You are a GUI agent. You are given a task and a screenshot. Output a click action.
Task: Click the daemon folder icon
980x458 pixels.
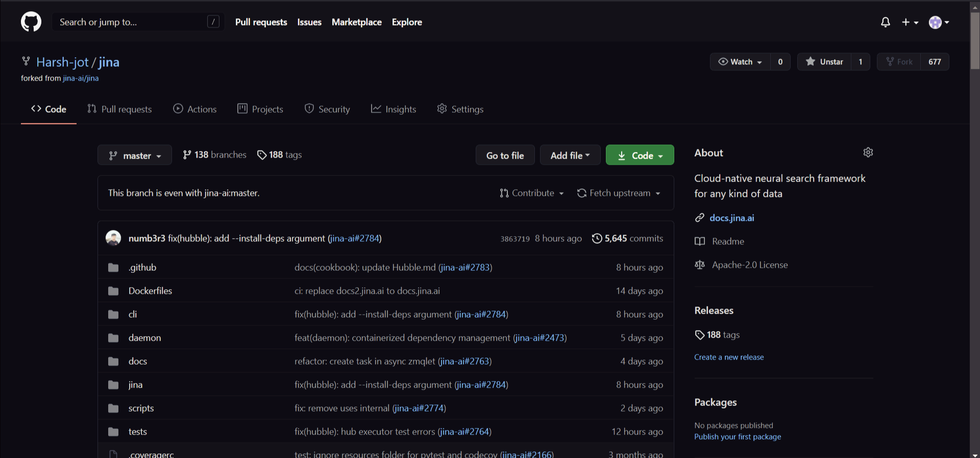tap(113, 338)
